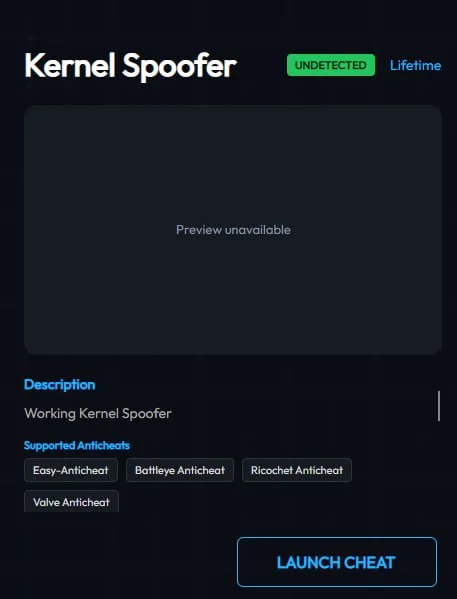Image resolution: width=457 pixels, height=599 pixels.
Task: Click the Description section heading
Action: pyautogui.click(x=60, y=385)
